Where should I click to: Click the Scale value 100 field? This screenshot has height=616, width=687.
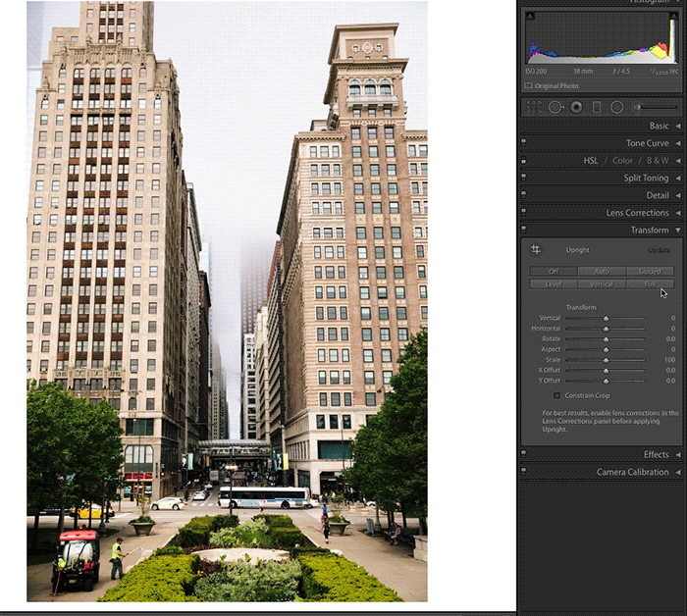pos(669,360)
